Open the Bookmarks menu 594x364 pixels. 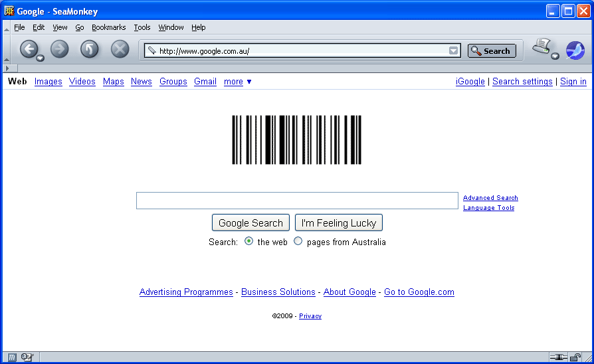tap(109, 27)
